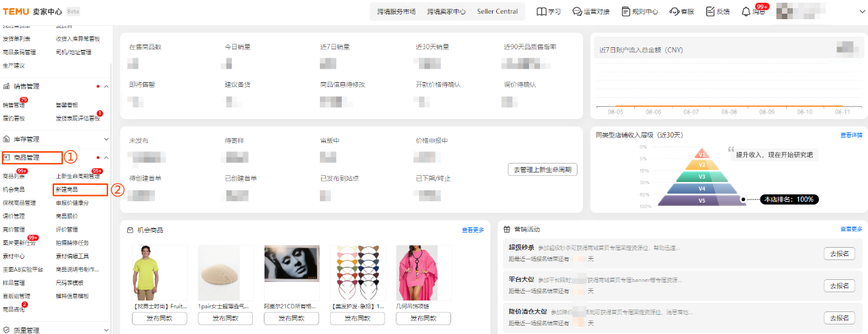Image resolution: width=868 pixels, height=334 pixels.
Task: Open 规则中心 document icon
Action: [625, 12]
